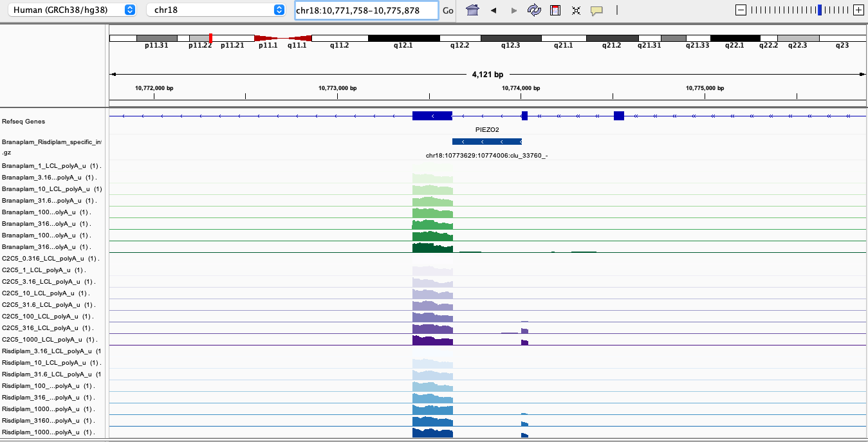Go back to the previous locus
The height and width of the screenshot is (442, 868).
coord(494,10)
